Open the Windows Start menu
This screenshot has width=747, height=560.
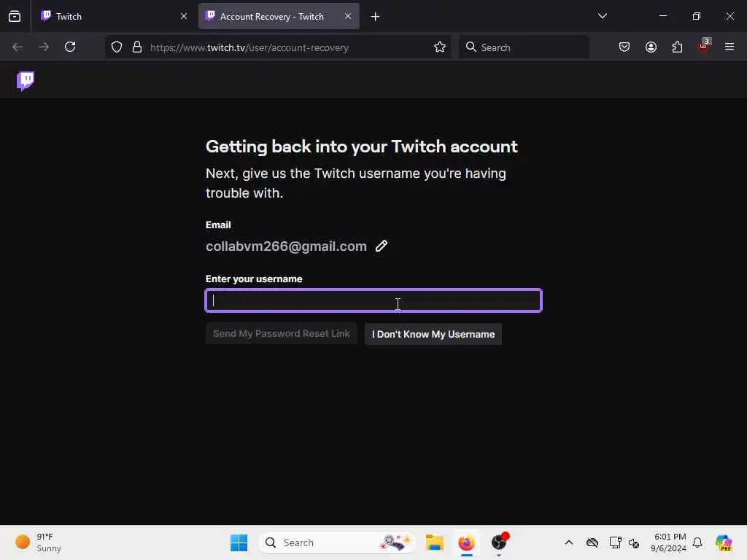click(x=239, y=542)
